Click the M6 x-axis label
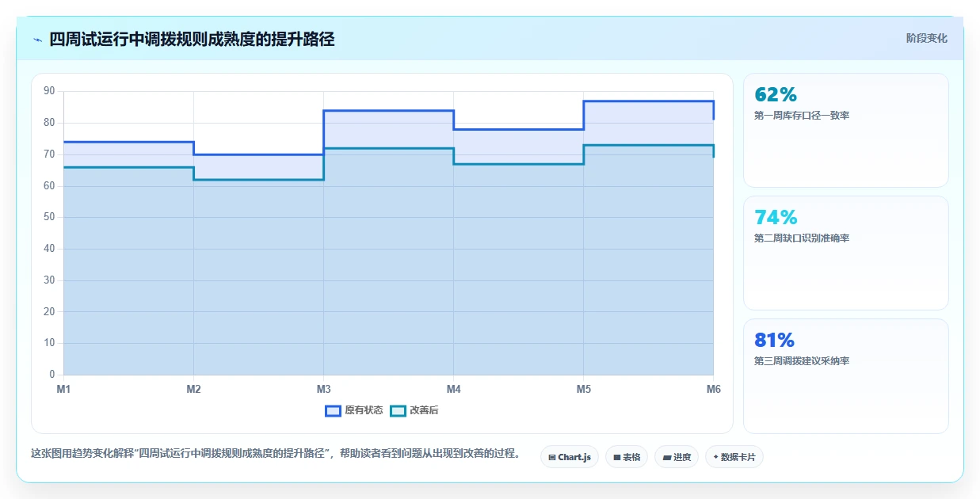 714,389
